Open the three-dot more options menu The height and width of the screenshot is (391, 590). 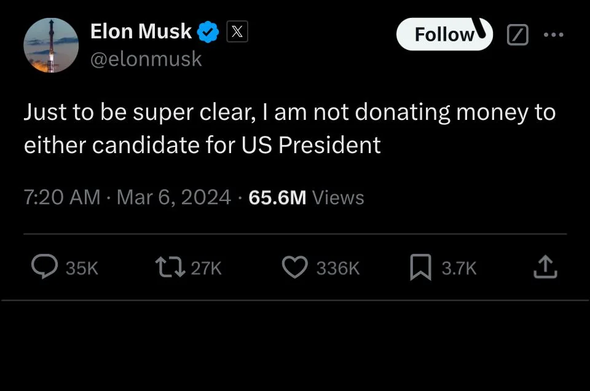(554, 35)
